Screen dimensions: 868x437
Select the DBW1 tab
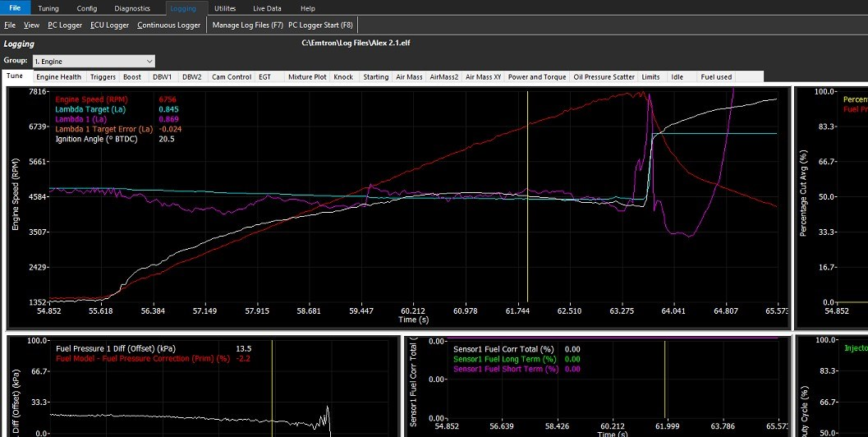point(163,77)
